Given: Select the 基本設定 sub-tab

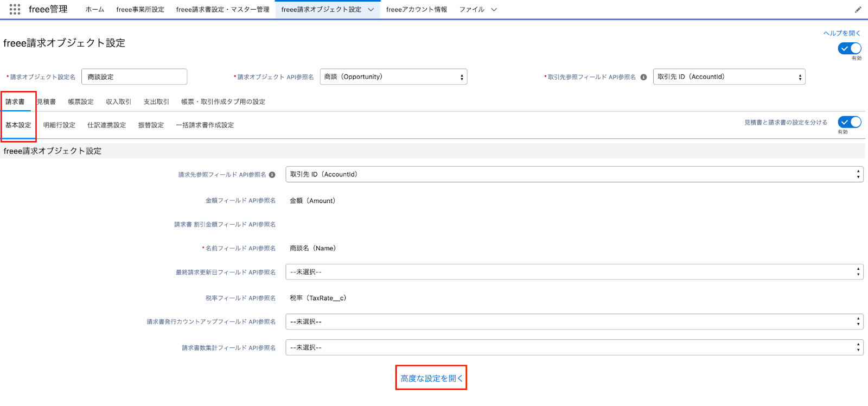Looking at the screenshot, I should point(18,125).
